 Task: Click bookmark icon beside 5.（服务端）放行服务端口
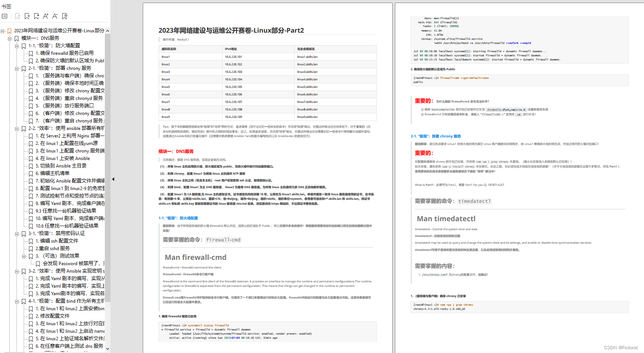pyautogui.click(x=31, y=106)
